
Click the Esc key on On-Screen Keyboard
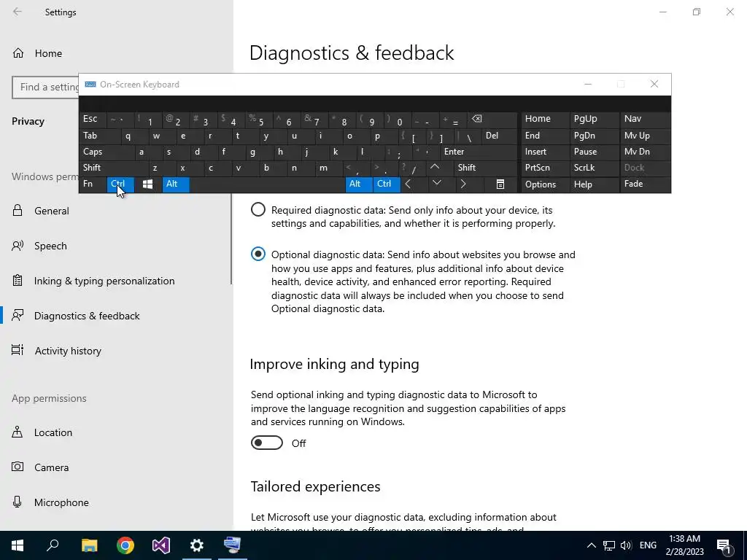click(x=93, y=119)
